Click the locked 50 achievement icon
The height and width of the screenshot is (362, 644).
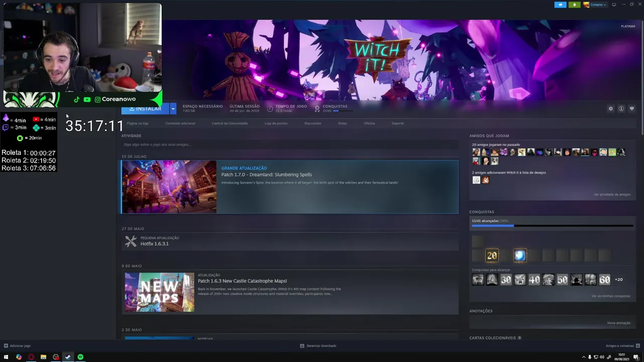coord(562,280)
